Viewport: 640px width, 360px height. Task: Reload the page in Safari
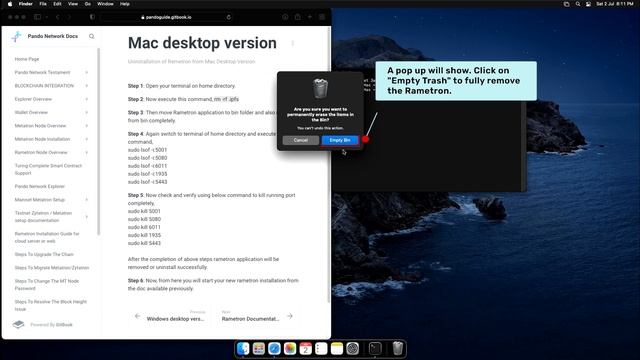click(x=229, y=17)
